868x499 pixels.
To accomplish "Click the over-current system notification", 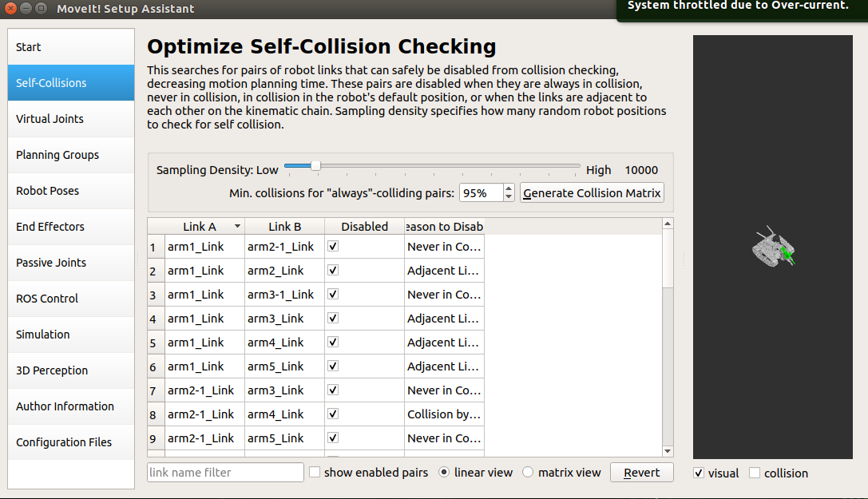I will [x=742, y=10].
